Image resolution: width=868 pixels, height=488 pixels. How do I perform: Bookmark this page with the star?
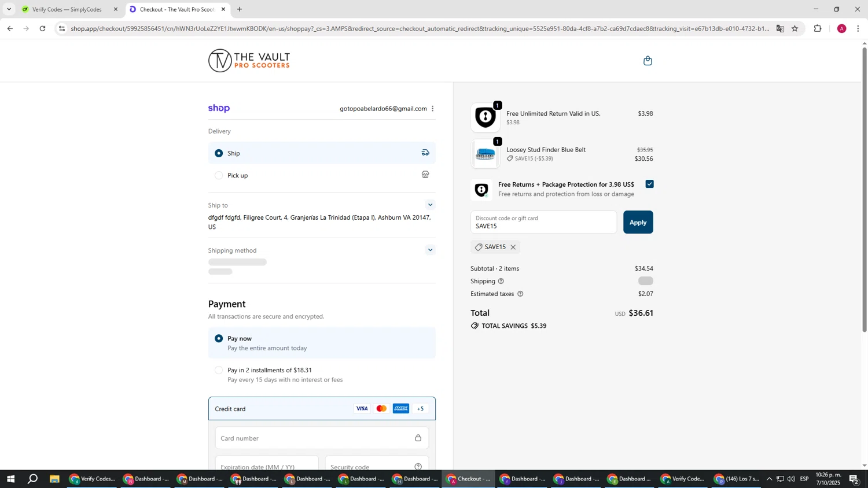point(795,28)
